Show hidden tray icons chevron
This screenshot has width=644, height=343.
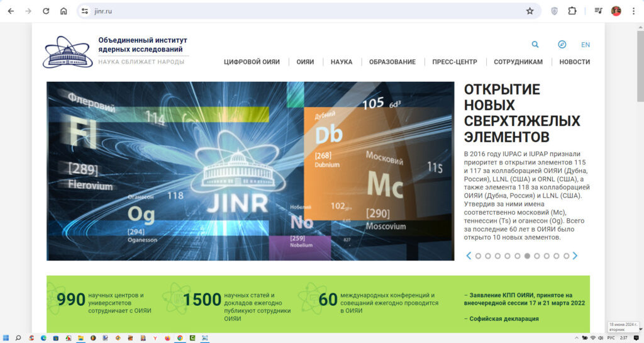tap(577, 338)
